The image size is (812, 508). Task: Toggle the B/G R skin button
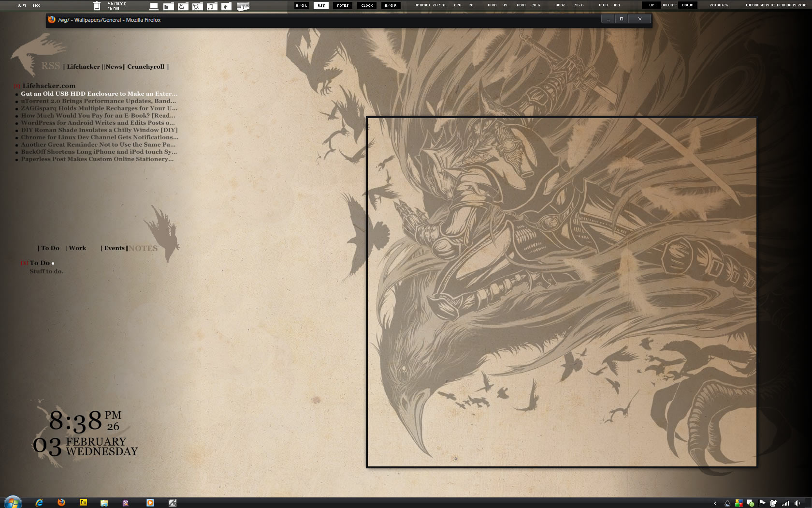(x=391, y=5)
